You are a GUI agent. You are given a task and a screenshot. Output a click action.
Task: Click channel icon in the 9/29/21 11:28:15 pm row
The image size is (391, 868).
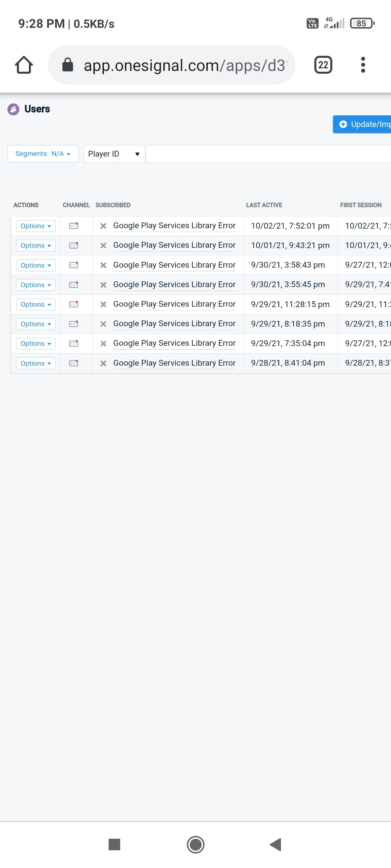(x=74, y=304)
